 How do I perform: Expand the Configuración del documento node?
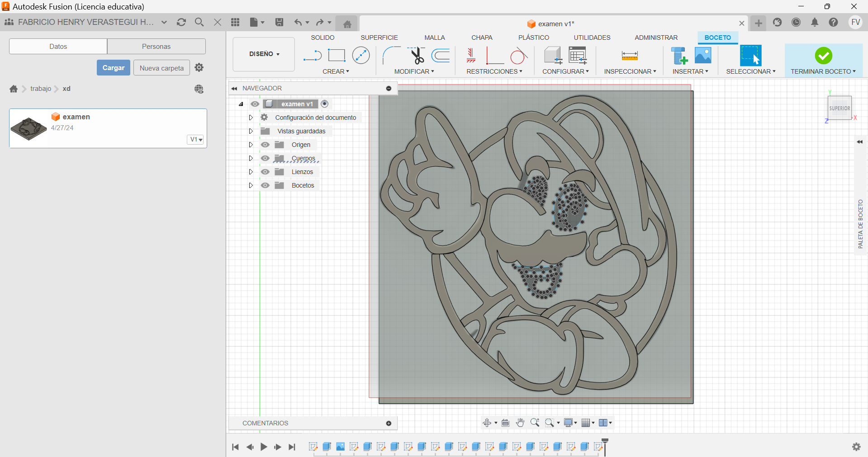tap(251, 118)
